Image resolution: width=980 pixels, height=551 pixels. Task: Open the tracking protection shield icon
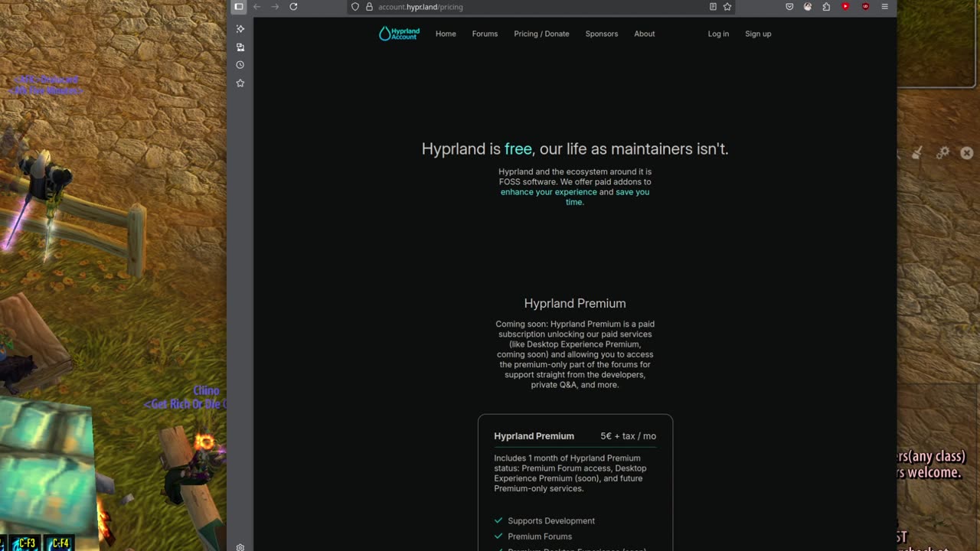[x=355, y=7]
